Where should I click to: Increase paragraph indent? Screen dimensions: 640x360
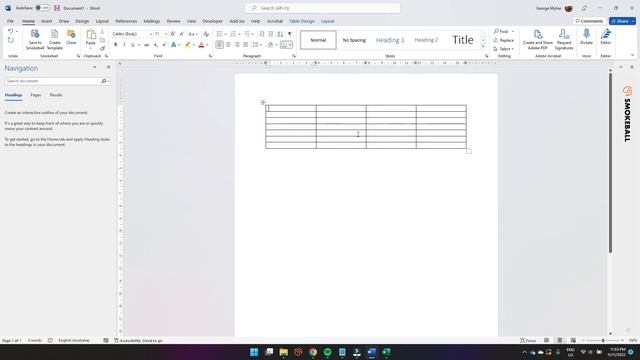[x=271, y=34]
